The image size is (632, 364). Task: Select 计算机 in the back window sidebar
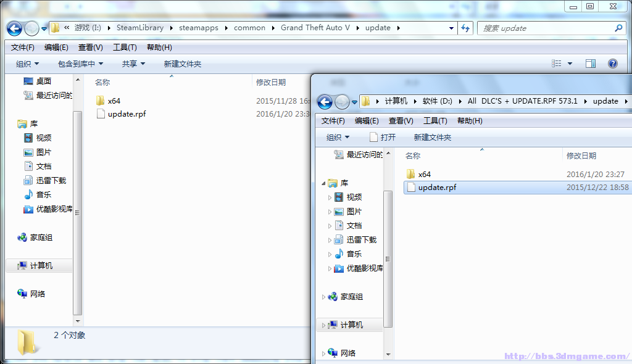[x=35, y=266]
